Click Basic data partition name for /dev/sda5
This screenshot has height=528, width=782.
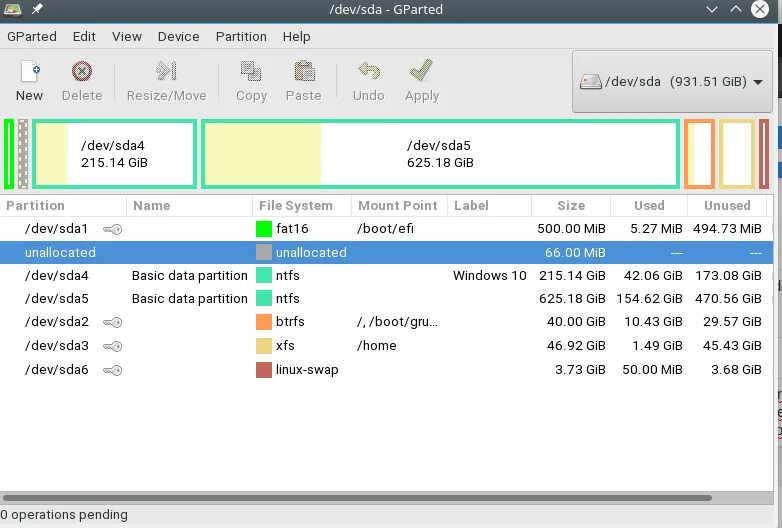pos(190,298)
